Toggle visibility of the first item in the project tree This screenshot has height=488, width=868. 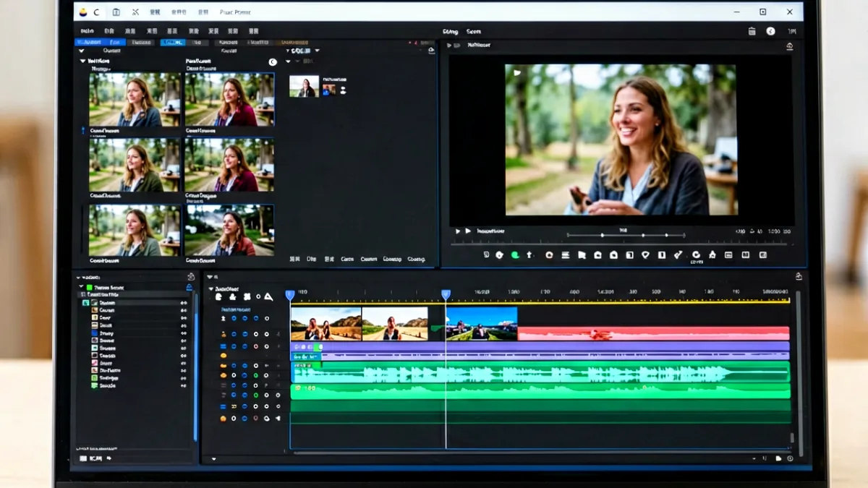point(183,303)
